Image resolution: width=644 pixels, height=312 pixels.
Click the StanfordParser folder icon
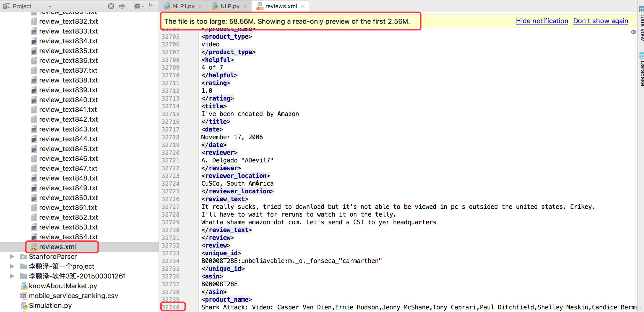24,257
